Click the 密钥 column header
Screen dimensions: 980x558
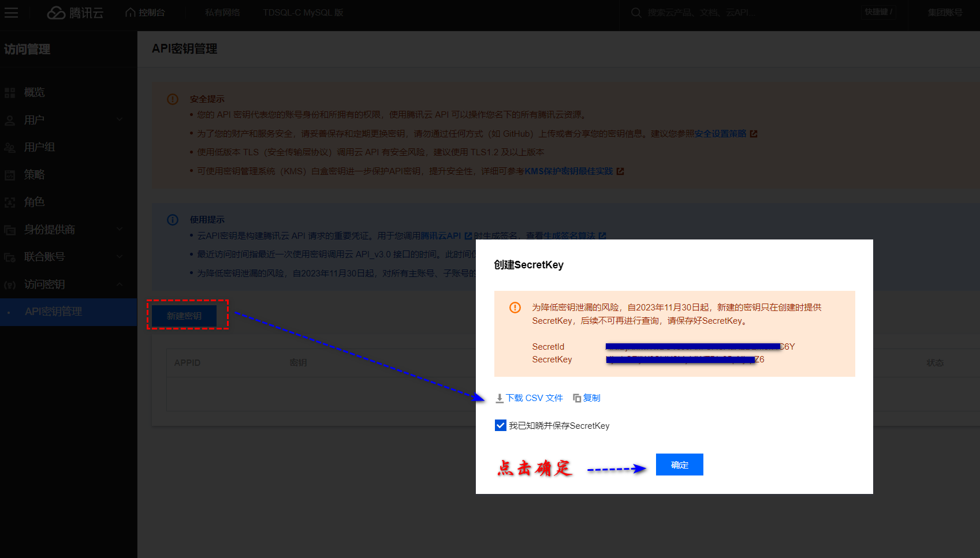pyautogui.click(x=298, y=363)
